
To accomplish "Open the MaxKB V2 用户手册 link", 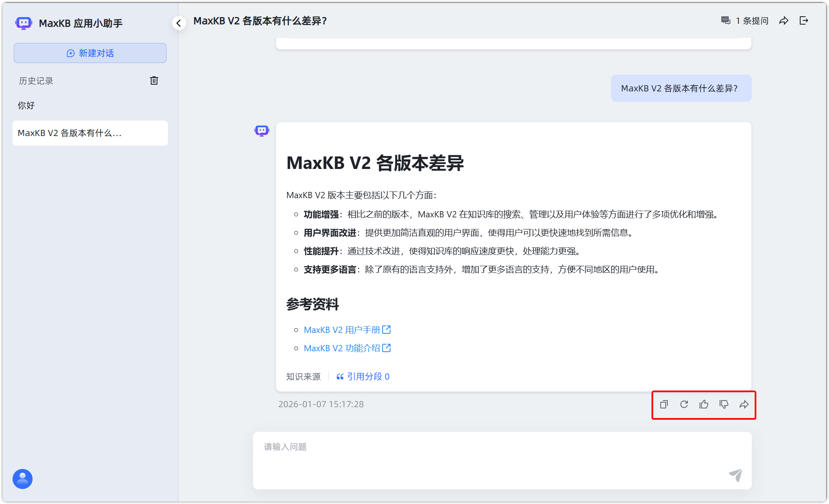I will 343,329.
